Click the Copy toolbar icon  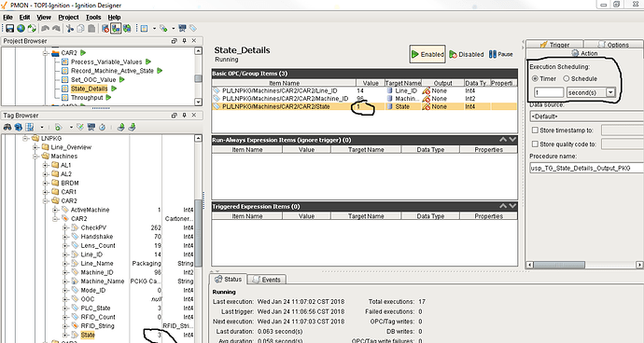pyautogui.click(x=80, y=28)
